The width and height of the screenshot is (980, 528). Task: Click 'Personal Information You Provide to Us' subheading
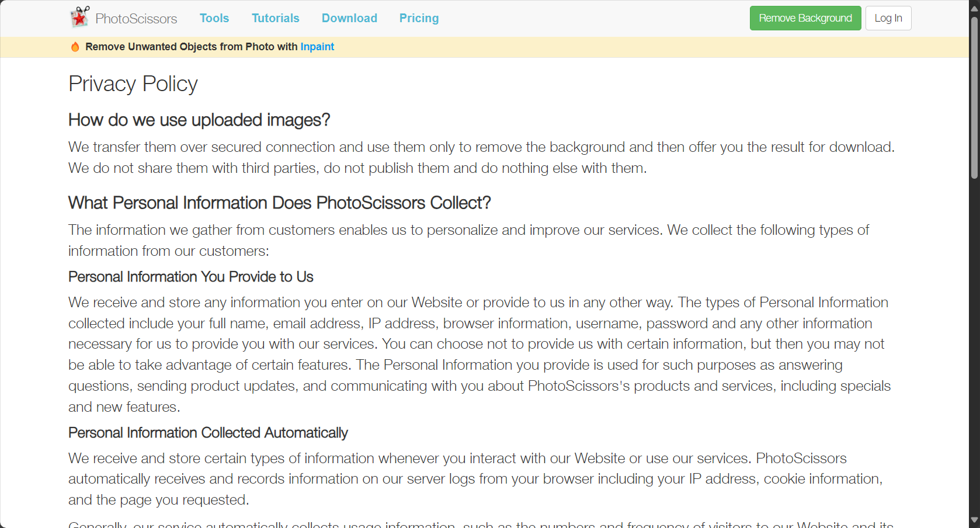[191, 277]
